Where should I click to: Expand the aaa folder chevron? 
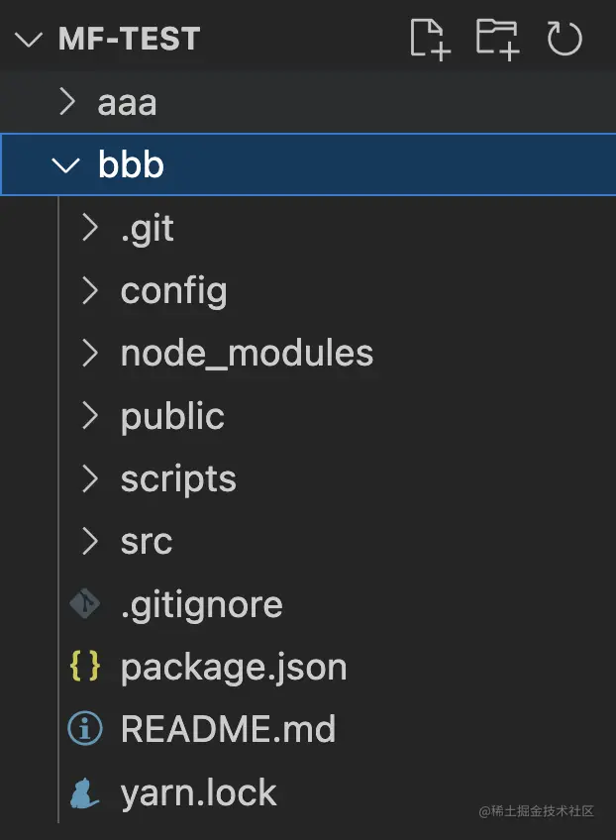(67, 102)
